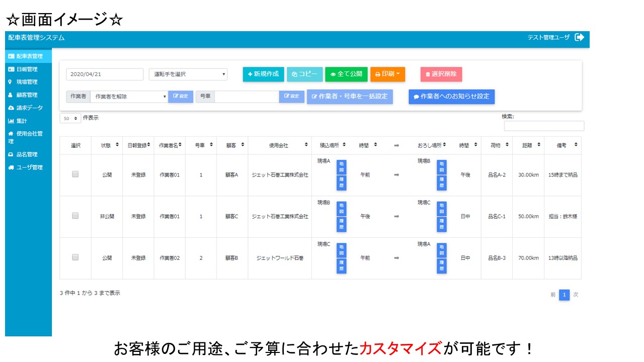644x362 pixels.
Task: Change the 50 件表示 page-size selector
Action: tap(70, 118)
